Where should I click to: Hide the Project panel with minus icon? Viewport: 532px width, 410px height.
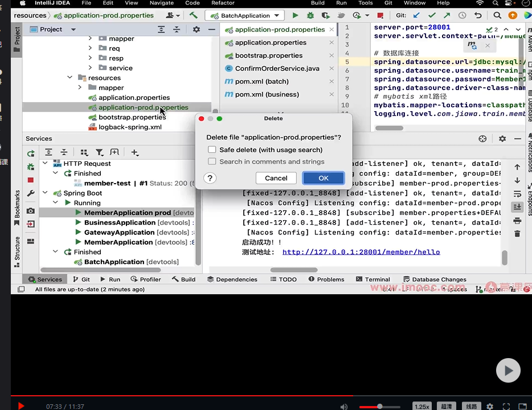click(x=212, y=30)
